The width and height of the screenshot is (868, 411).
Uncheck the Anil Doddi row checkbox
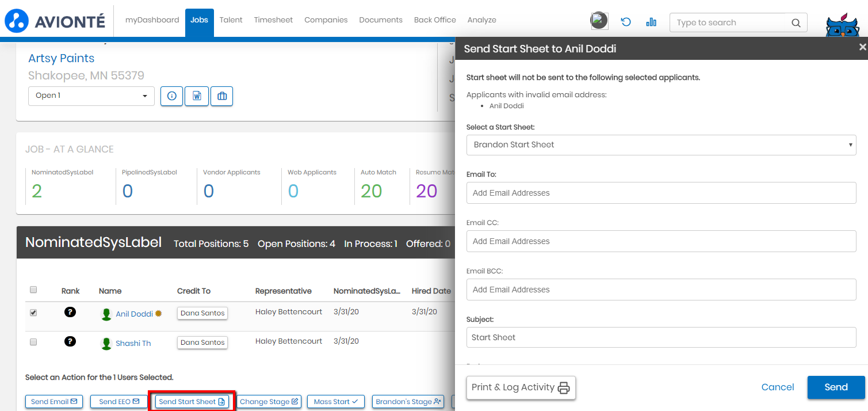[x=33, y=313]
